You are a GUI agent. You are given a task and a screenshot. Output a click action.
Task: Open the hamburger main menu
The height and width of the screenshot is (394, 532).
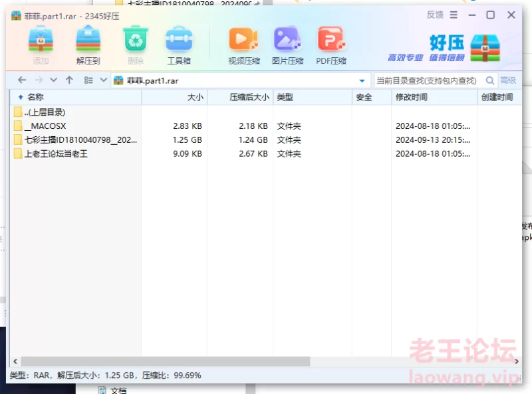(x=454, y=15)
